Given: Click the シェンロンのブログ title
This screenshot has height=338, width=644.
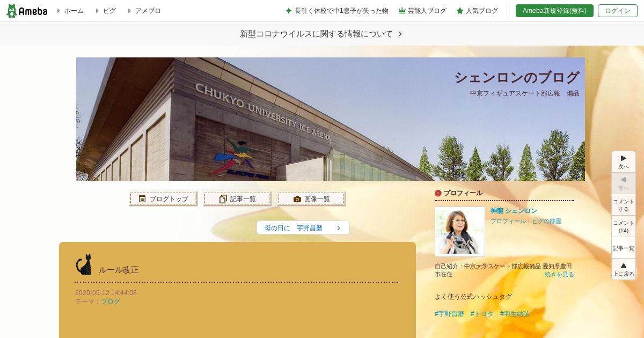Looking at the screenshot, I should click(517, 77).
